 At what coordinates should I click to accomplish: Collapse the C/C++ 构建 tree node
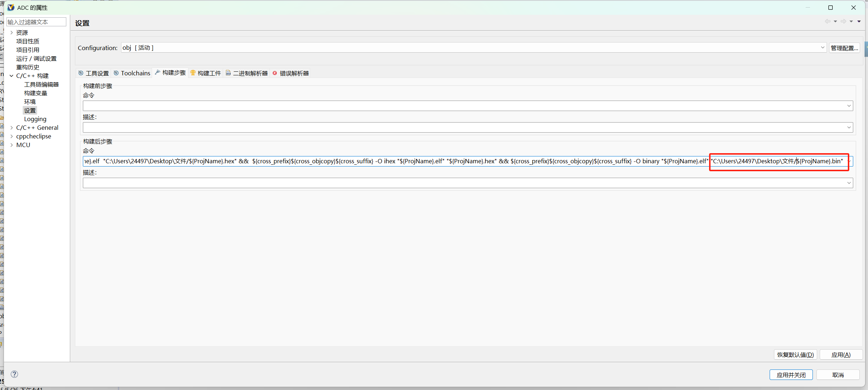click(x=12, y=76)
